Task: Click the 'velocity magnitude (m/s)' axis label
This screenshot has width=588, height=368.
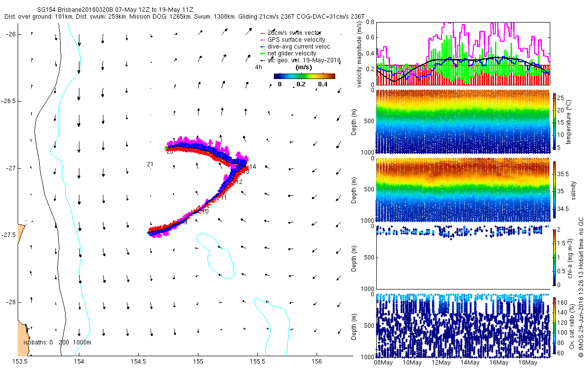Action: pyautogui.click(x=360, y=54)
